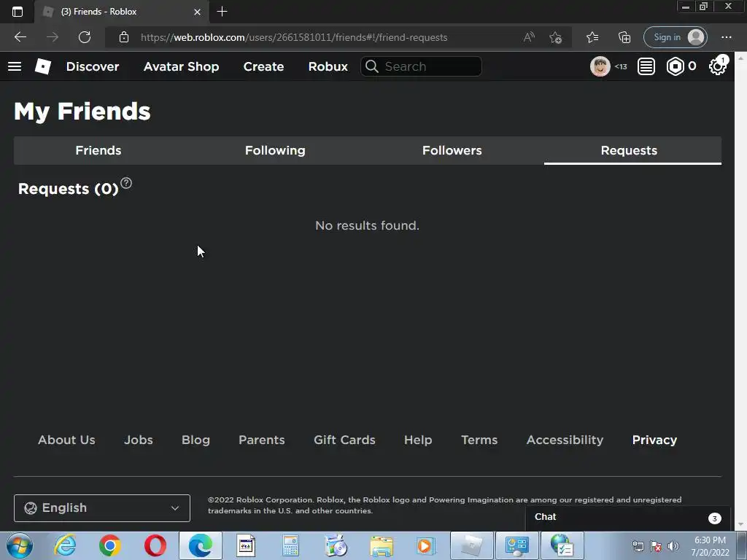
Task: Click the Microsoft Edge taskbar icon
Action: tap(200, 545)
